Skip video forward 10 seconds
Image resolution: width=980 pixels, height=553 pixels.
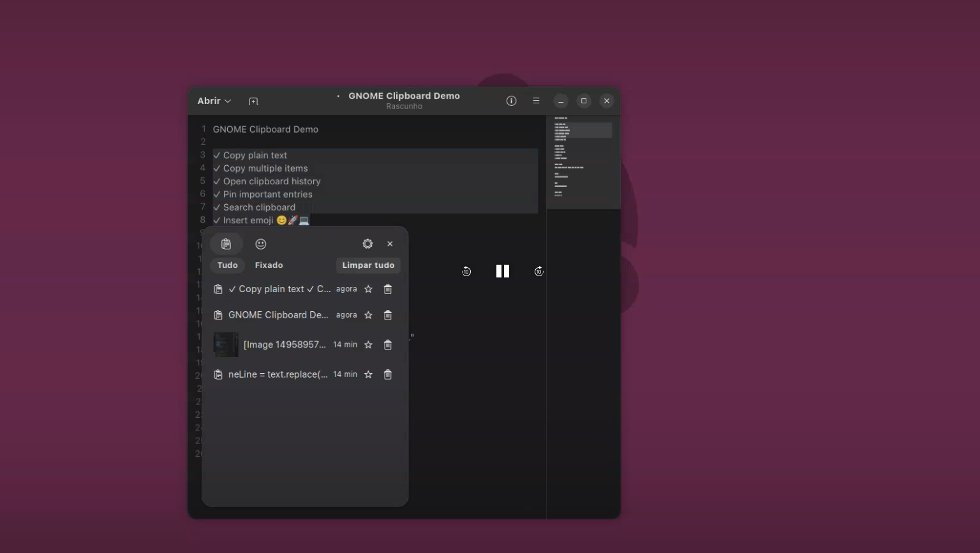point(538,272)
